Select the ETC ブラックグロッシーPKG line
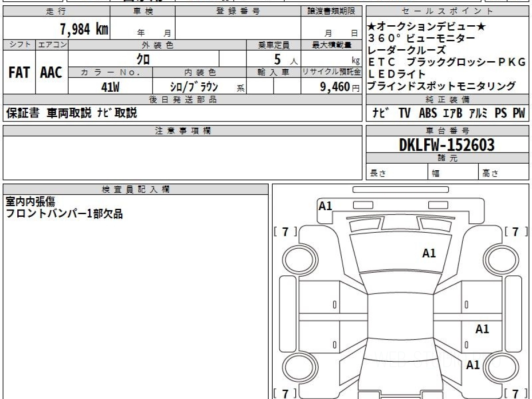The height and width of the screenshot is (399, 532). pyautogui.click(x=447, y=62)
